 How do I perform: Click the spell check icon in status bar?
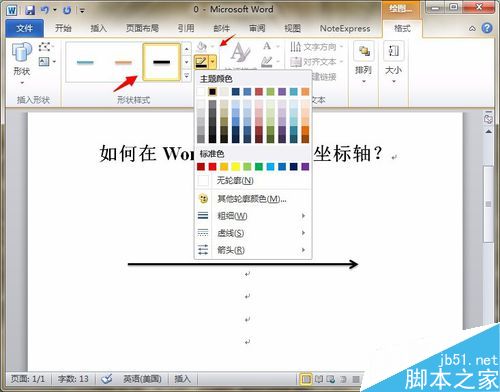107,379
